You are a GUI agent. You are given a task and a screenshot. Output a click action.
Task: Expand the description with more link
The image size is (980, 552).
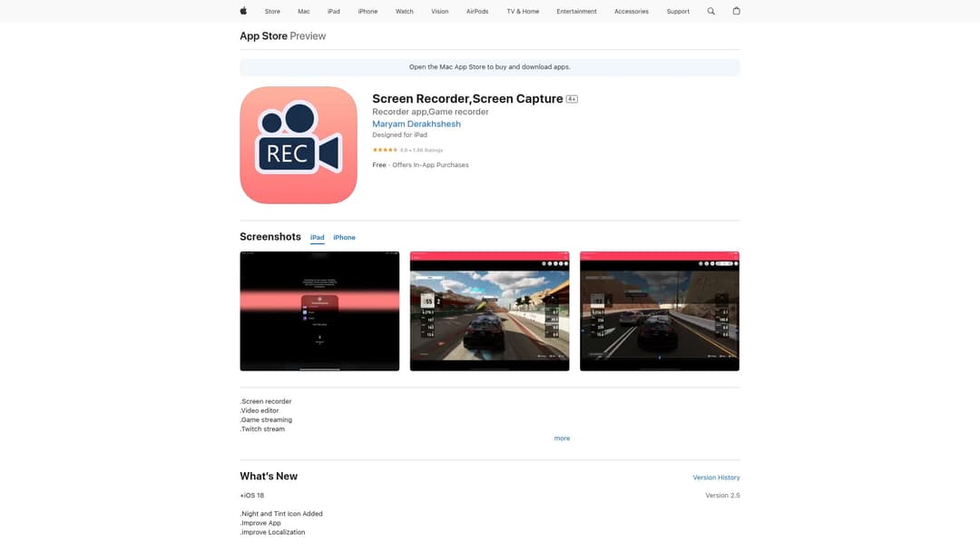point(562,439)
